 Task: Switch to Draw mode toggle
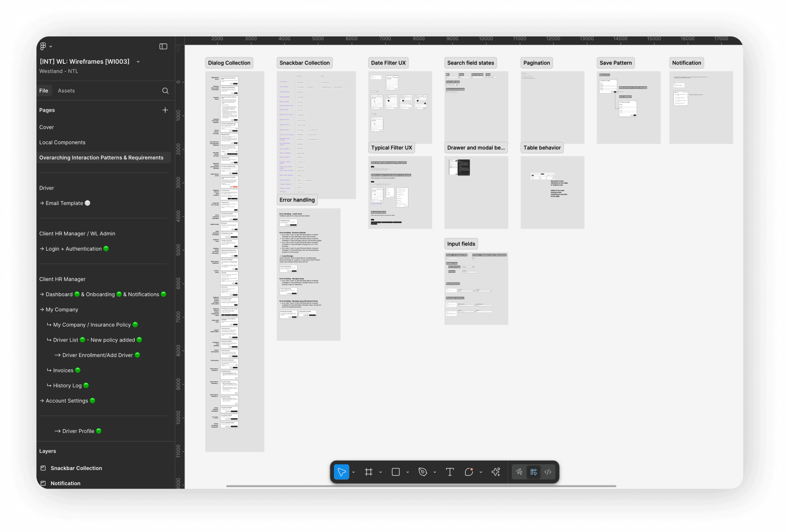pyautogui.click(x=519, y=472)
